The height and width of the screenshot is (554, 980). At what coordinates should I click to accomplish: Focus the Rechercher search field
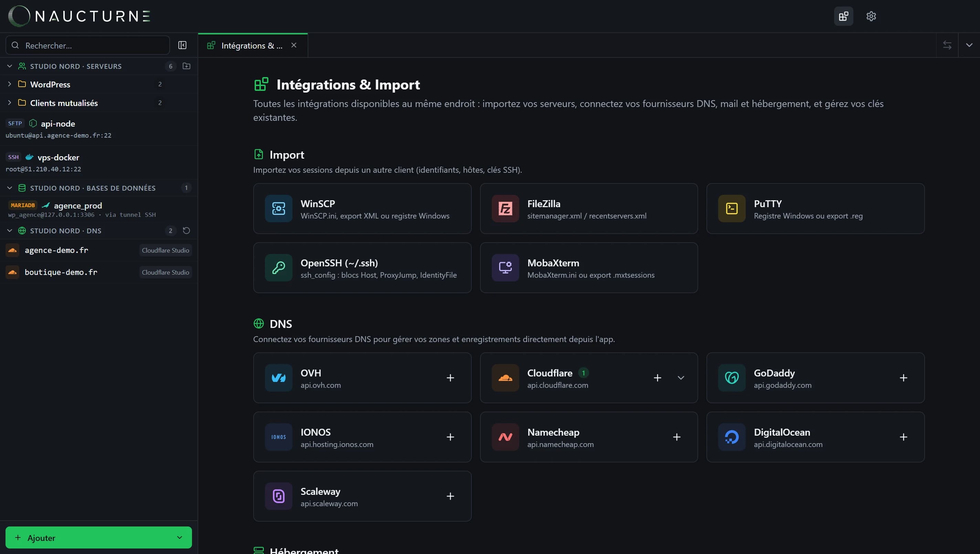pos(87,45)
